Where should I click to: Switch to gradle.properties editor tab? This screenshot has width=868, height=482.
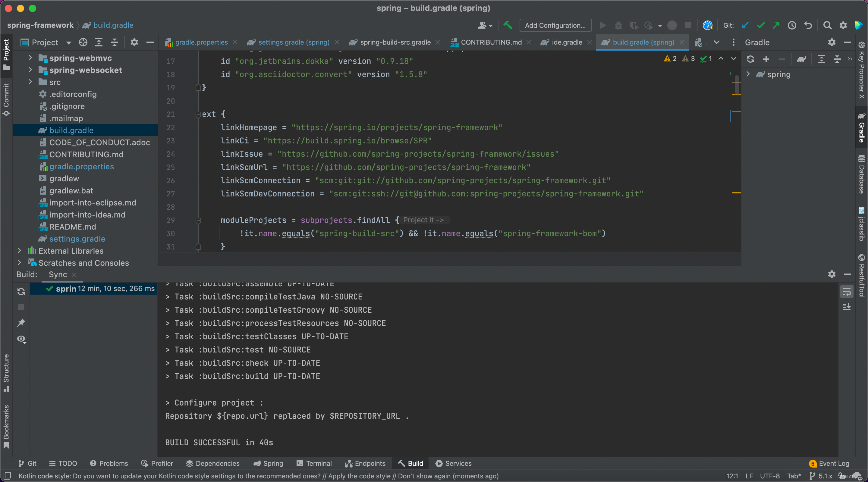(201, 42)
